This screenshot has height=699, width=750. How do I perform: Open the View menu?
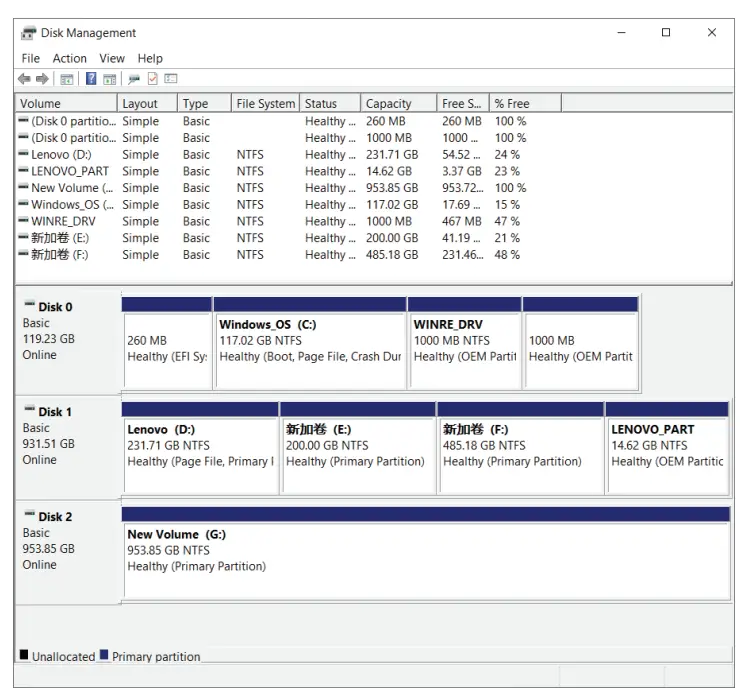coord(112,59)
